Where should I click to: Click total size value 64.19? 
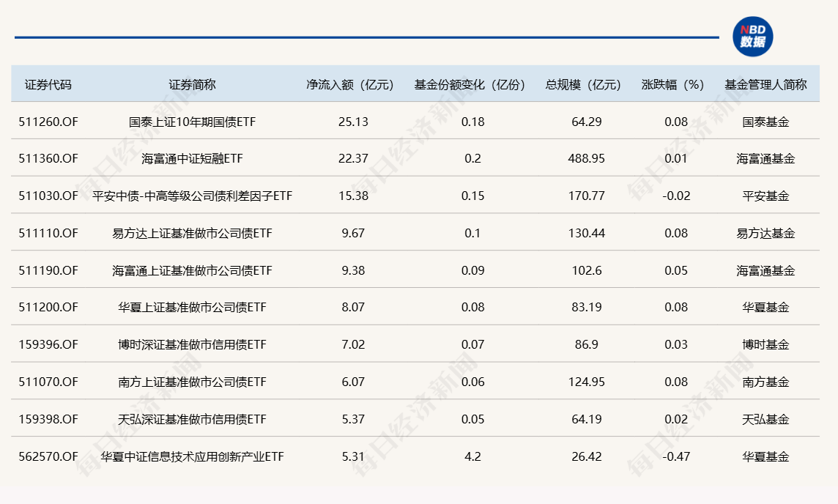click(586, 420)
